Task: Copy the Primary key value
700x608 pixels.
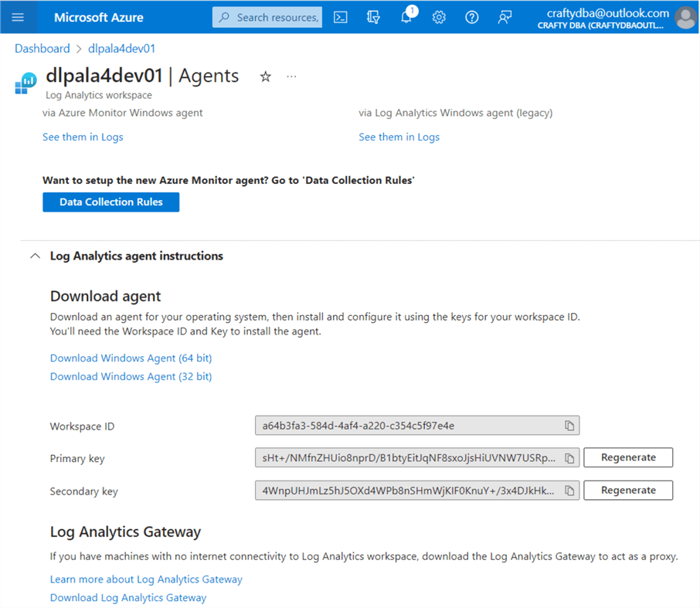Action: [x=569, y=458]
